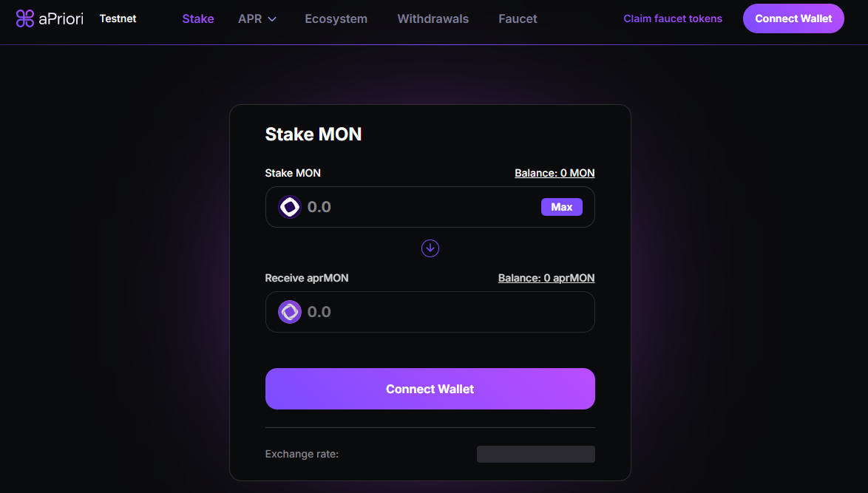Screen dimensions: 868x493
Task: Click the aPriori clover logo icon
Action: pos(27,17)
